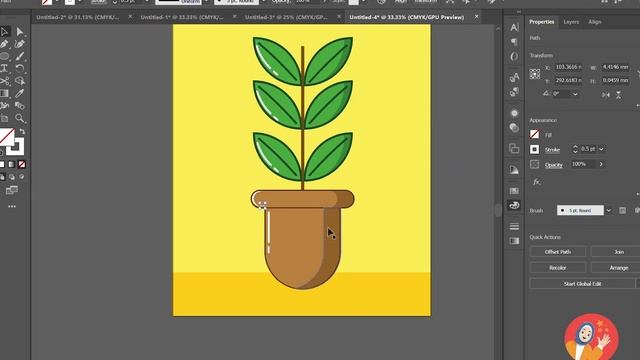
Task: Enable Draw Inside mode
Action: 22,177
